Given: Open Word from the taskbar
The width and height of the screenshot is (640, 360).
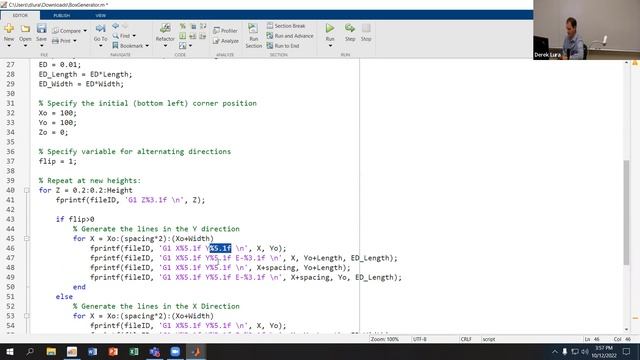Looking at the screenshot, I should (92, 351).
